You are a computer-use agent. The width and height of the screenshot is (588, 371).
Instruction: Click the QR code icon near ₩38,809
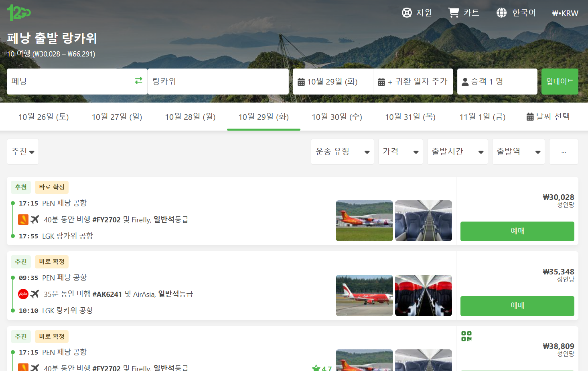click(x=466, y=336)
